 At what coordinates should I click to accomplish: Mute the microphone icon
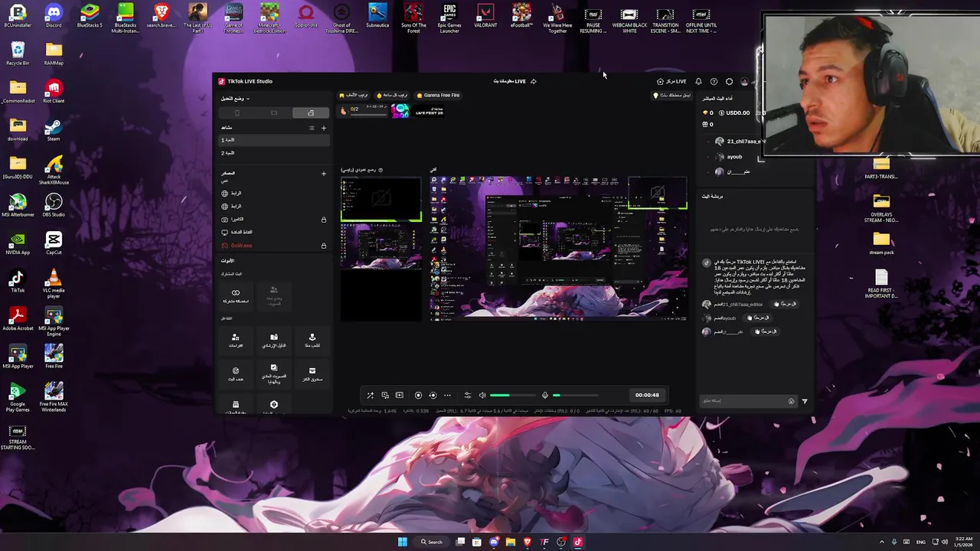545,395
